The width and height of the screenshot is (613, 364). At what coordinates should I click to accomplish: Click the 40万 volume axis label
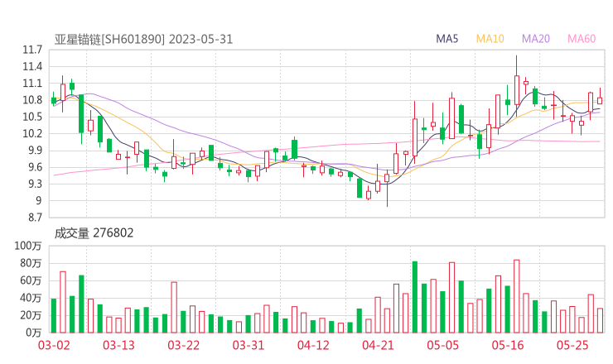31,298
